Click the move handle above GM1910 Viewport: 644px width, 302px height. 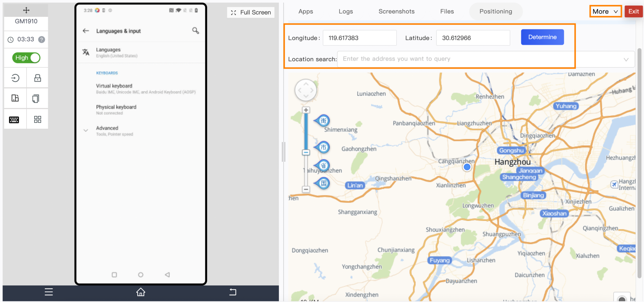click(x=26, y=10)
